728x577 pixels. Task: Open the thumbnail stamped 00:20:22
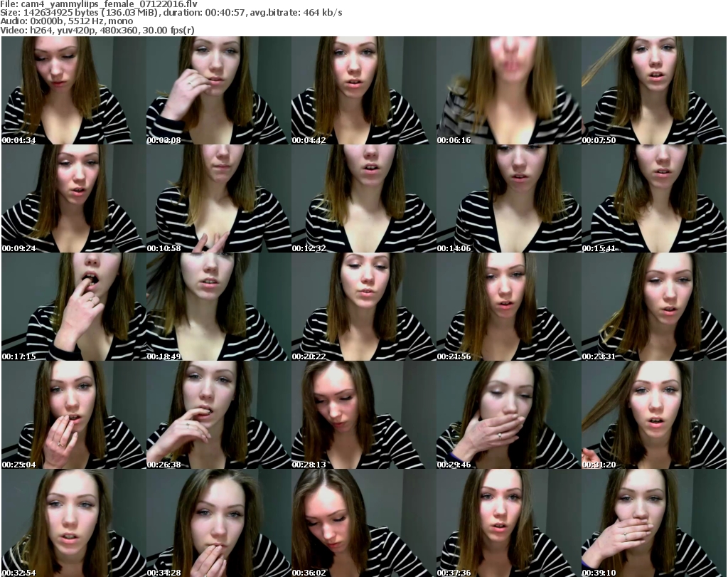363,307
